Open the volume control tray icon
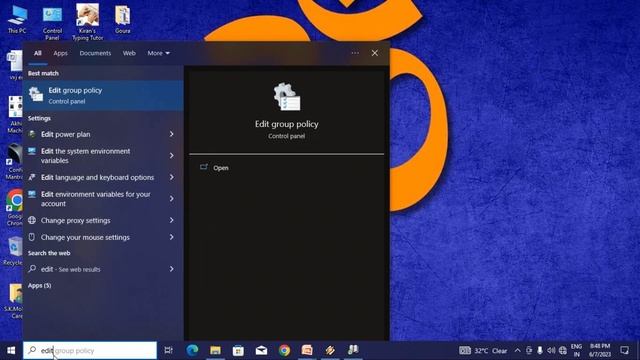The height and width of the screenshot is (360, 640). tap(551, 351)
